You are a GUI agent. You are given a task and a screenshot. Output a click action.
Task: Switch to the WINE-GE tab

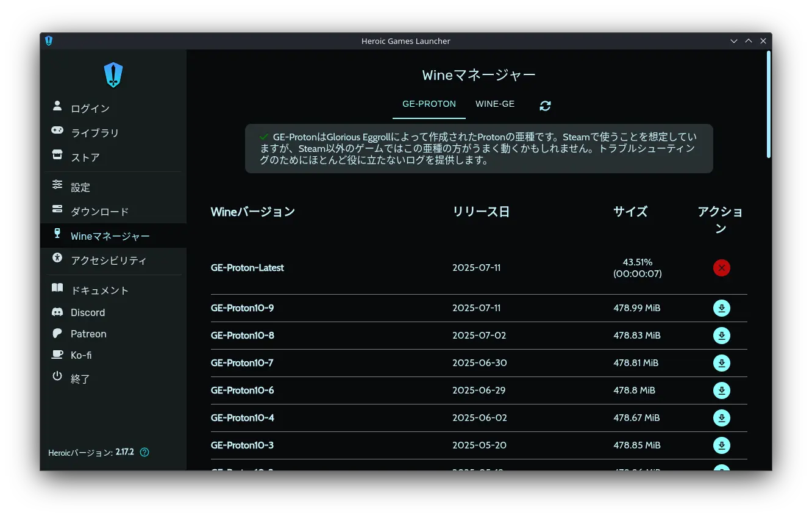pos(495,104)
